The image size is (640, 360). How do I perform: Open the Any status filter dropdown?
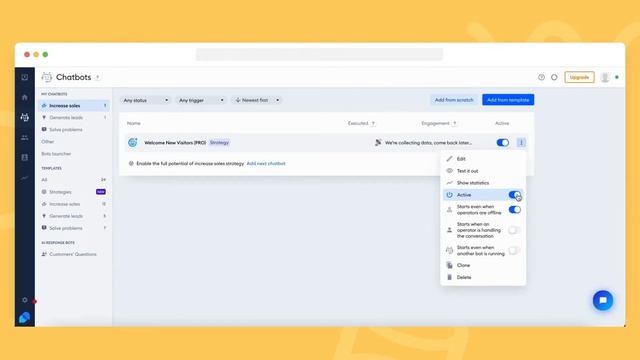coord(146,100)
